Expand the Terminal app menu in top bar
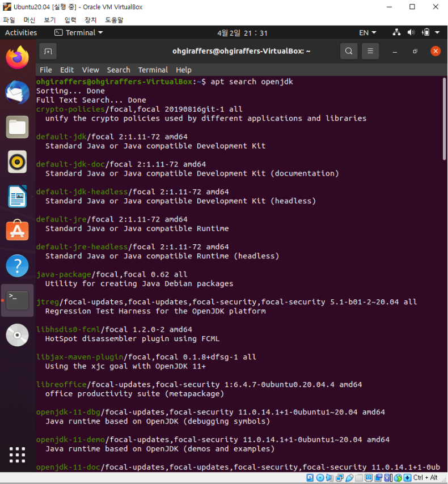Screen dimensions: 448x484 (x=78, y=32)
